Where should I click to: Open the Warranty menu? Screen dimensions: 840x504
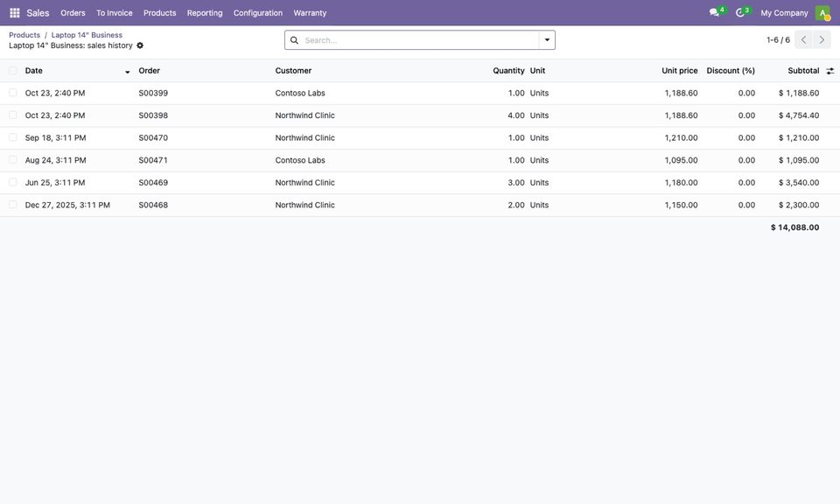(x=310, y=13)
